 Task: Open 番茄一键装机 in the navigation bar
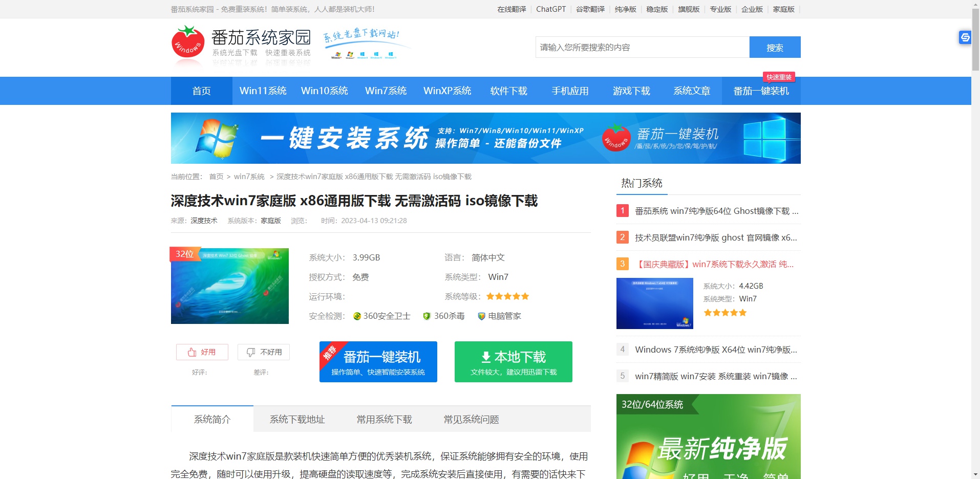click(x=761, y=91)
